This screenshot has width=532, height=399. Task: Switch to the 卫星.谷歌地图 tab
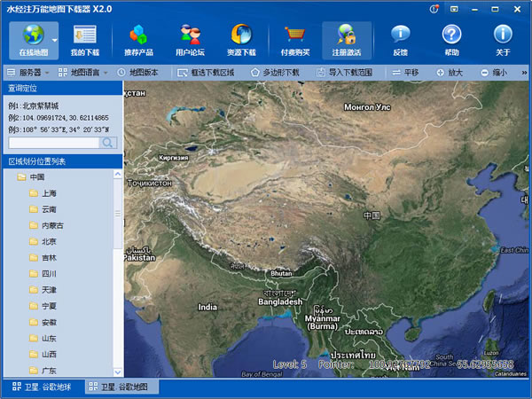(x=122, y=387)
